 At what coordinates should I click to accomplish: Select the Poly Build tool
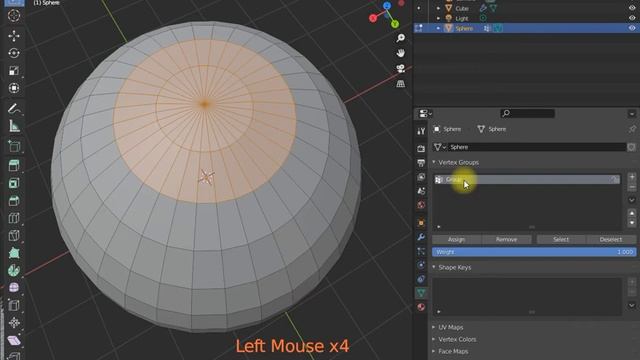click(x=14, y=253)
